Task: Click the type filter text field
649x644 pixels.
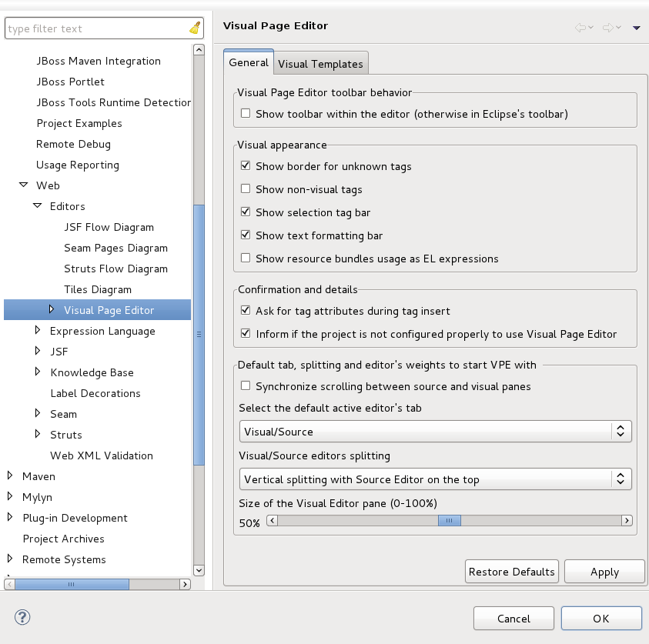Action: 95,28
